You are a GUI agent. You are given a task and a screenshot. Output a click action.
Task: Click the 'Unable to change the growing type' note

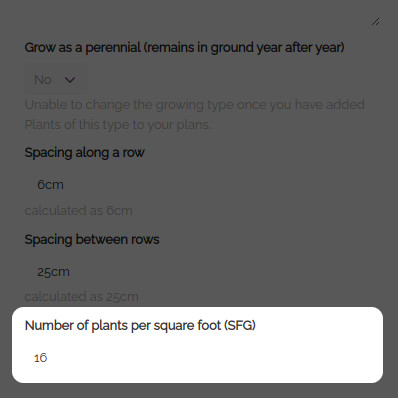tap(195, 105)
